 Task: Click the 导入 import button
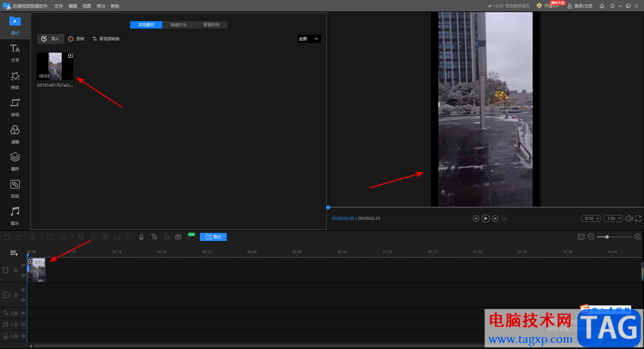pos(50,39)
